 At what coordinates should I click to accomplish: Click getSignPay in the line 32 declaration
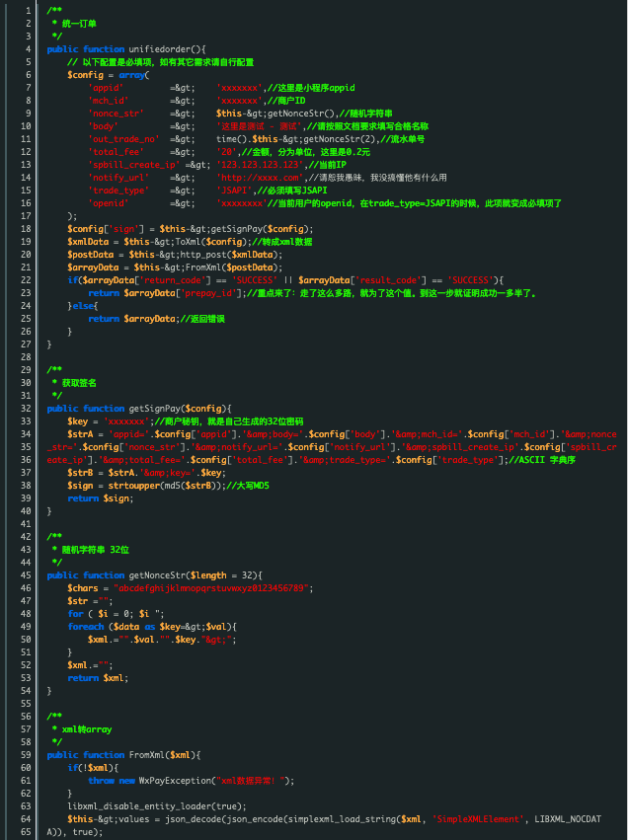[155, 409]
